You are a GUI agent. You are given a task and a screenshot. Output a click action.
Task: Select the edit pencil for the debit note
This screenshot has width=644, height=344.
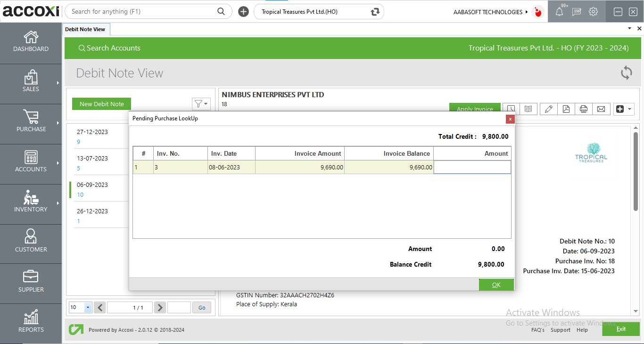click(x=548, y=109)
